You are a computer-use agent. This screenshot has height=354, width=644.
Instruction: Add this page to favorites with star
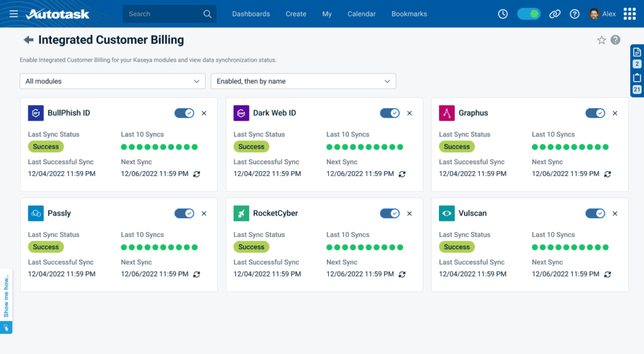click(x=601, y=40)
